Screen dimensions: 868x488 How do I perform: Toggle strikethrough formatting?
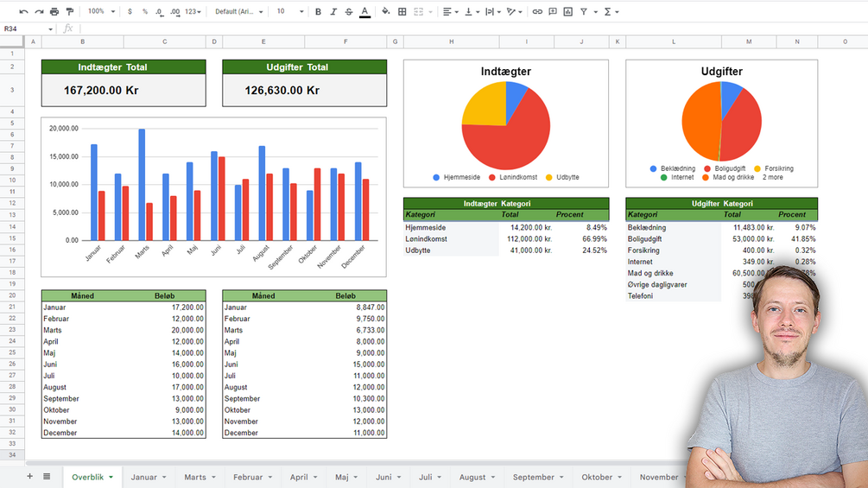pyautogui.click(x=349, y=11)
